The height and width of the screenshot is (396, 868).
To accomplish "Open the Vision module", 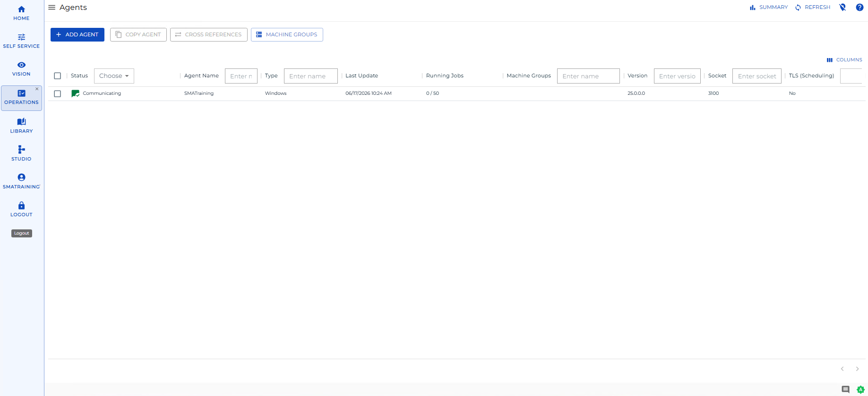I will pos(21,69).
